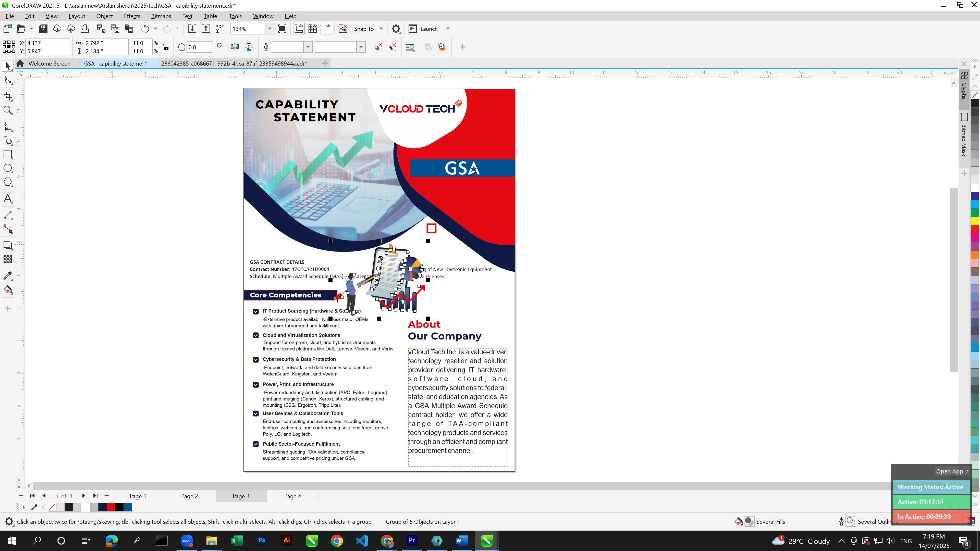Open Excel from the taskbar

236,540
